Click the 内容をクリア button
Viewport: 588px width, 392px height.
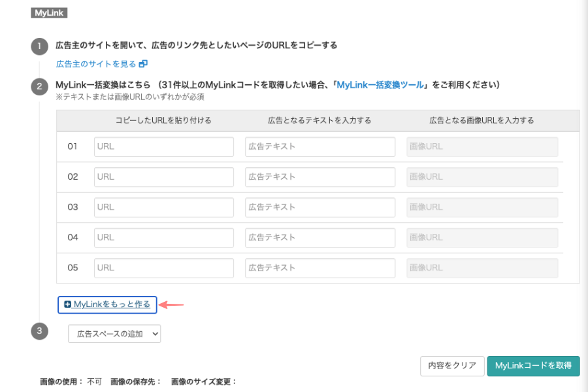click(452, 366)
